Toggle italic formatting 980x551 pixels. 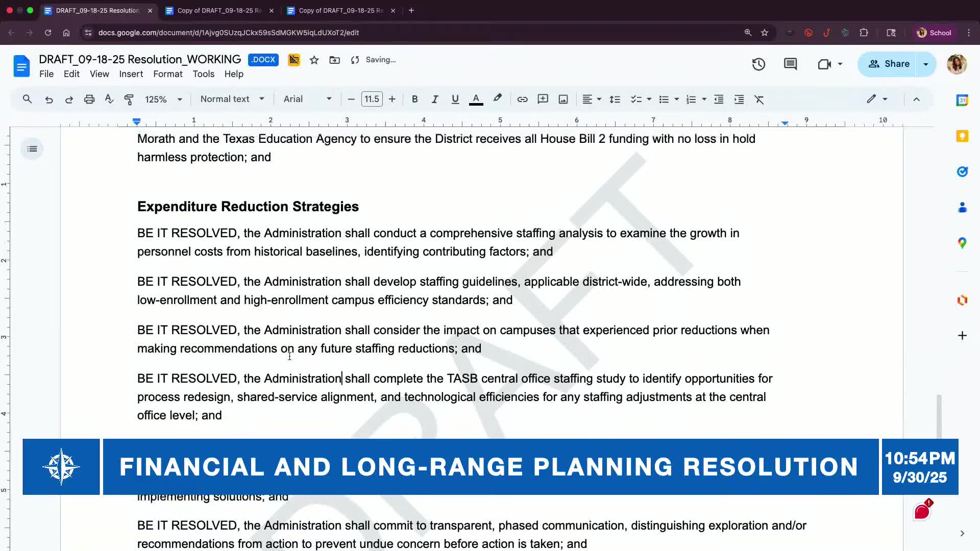[434, 99]
